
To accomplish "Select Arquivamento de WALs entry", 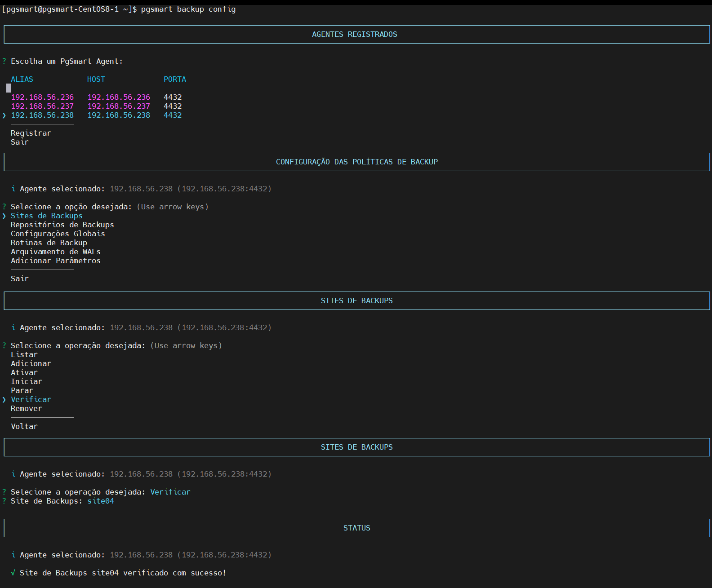I will click(x=56, y=252).
